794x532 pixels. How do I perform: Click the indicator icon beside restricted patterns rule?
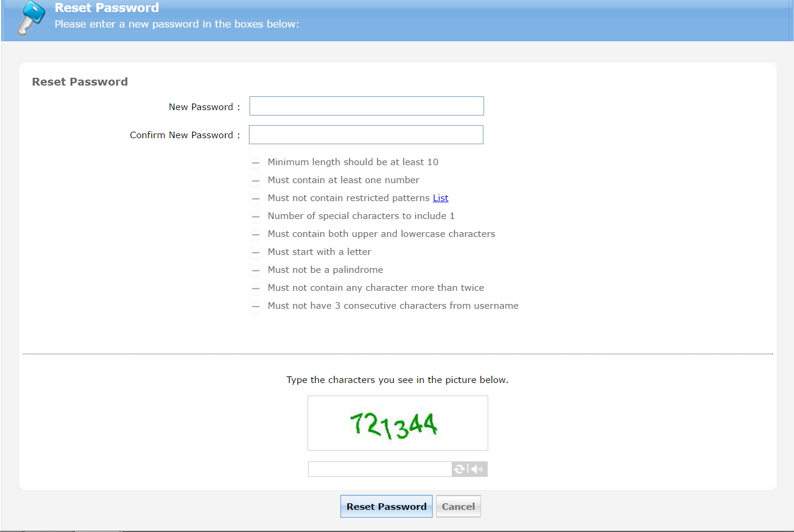click(x=255, y=199)
